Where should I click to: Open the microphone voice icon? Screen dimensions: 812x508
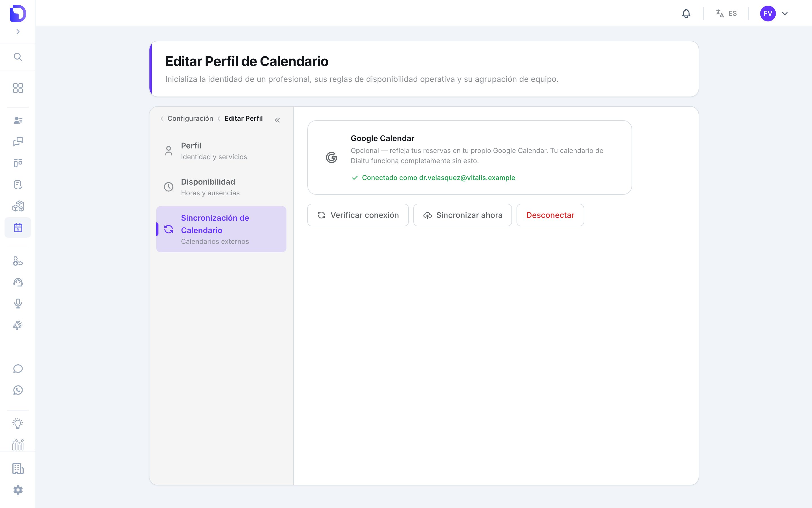[18, 304]
